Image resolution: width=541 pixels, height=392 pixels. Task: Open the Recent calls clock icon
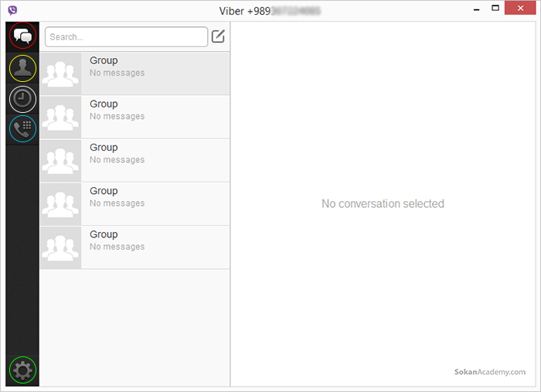click(22, 100)
